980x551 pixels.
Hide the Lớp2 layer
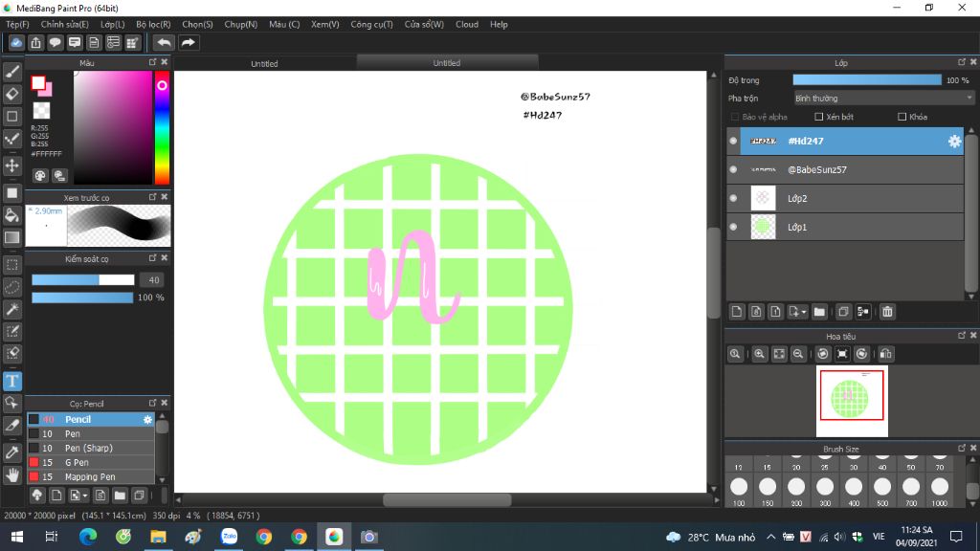point(733,198)
